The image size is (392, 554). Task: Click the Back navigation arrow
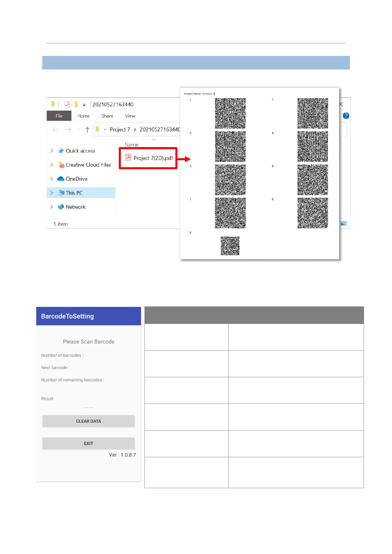click(55, 130)
